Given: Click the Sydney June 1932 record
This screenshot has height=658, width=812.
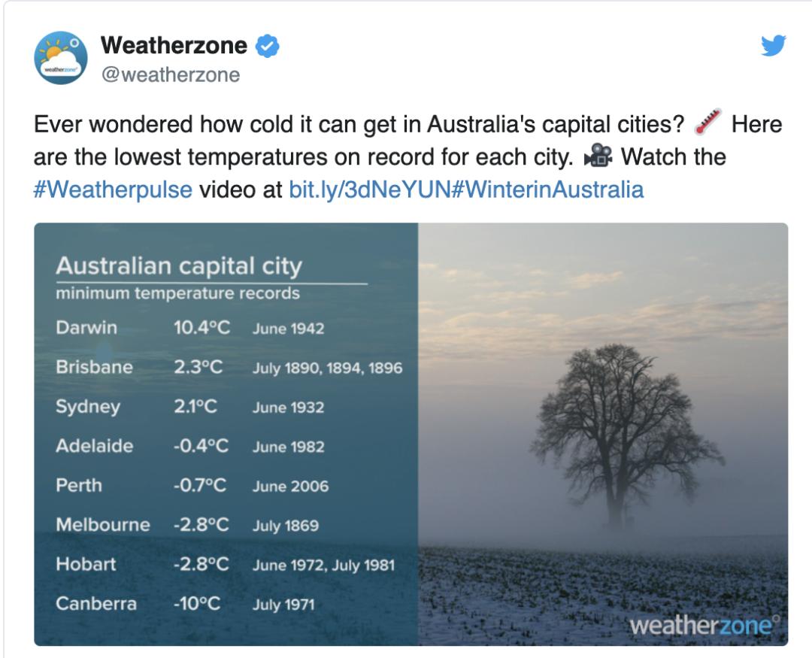Looking at the screenshot, I should click(x=288, y=408).
